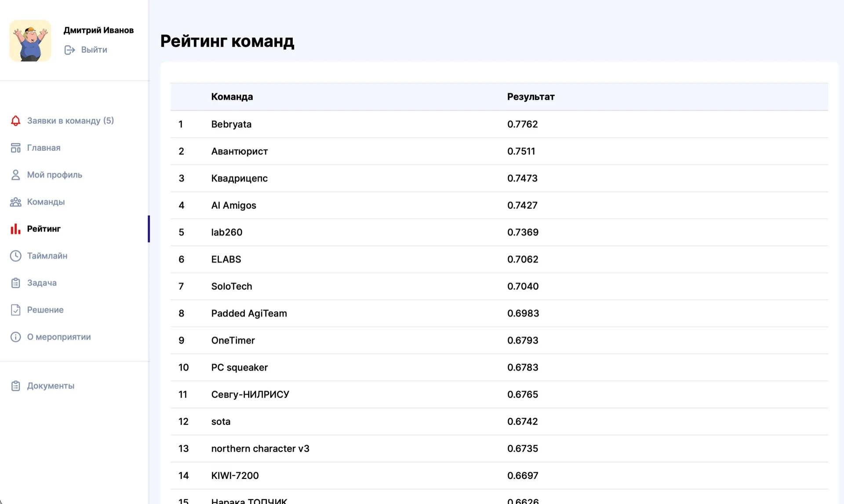Click the red bar chart Рейтинг icon

pyautogui.click(x=15, y=229)
